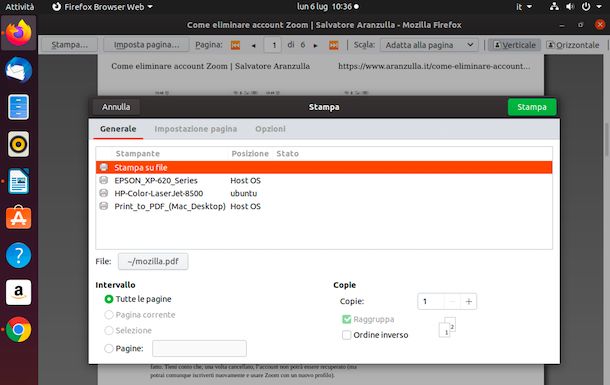
Task: Click printer icon beside HP-Color-LaserJet-8500
Action: tap(103, 193)
